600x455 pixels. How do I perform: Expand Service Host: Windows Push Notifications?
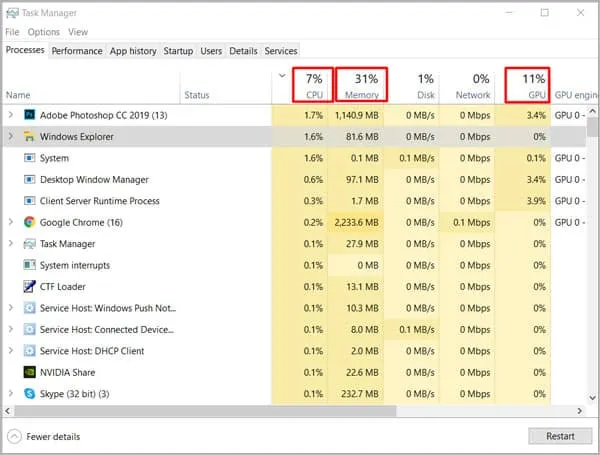click(x=11, y=308)
